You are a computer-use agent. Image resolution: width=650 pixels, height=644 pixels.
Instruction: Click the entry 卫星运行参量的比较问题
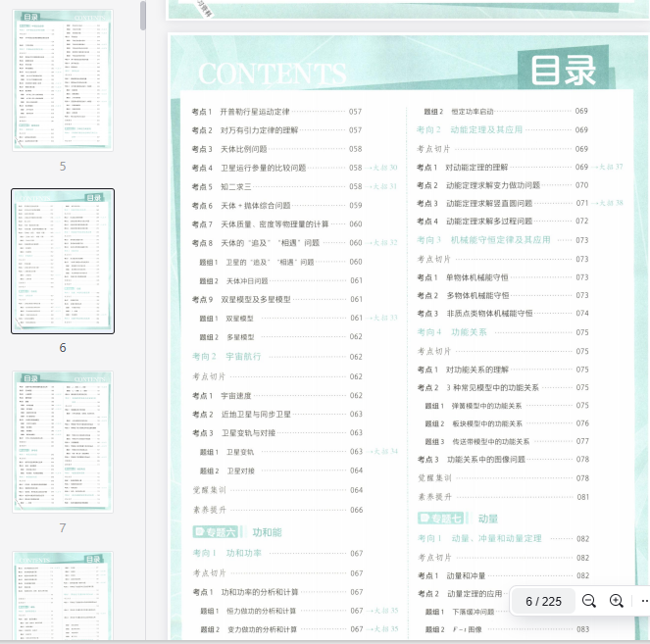coord(263,168)
